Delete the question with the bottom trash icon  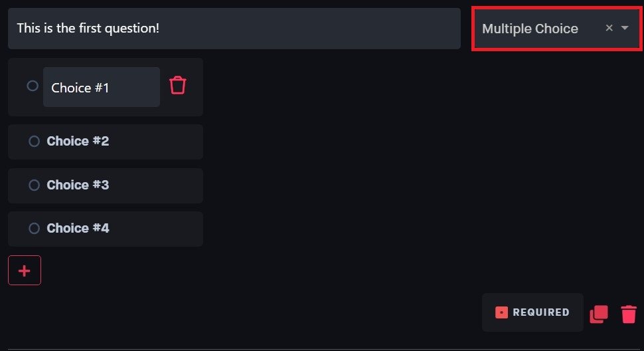coord(629,314)
